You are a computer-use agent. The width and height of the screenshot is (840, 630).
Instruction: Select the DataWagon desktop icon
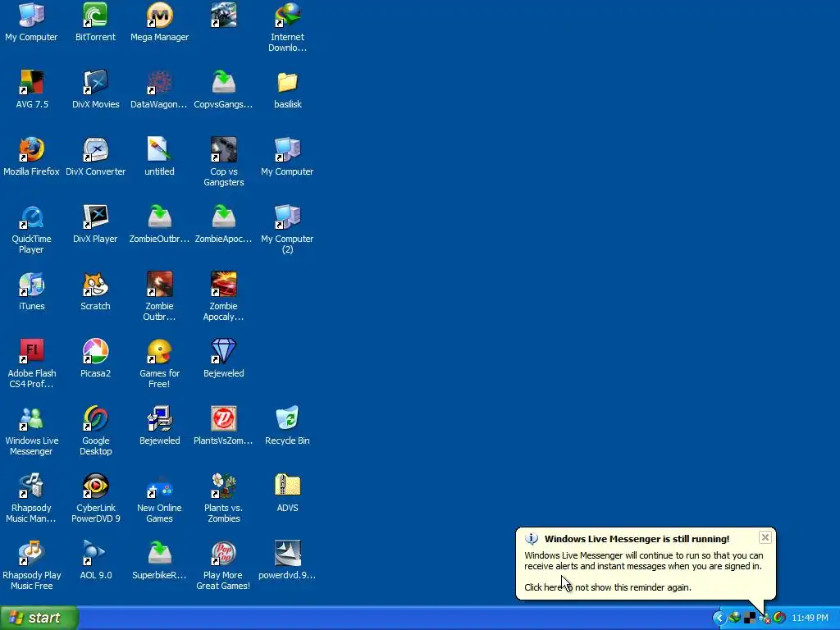pos(159,89)
